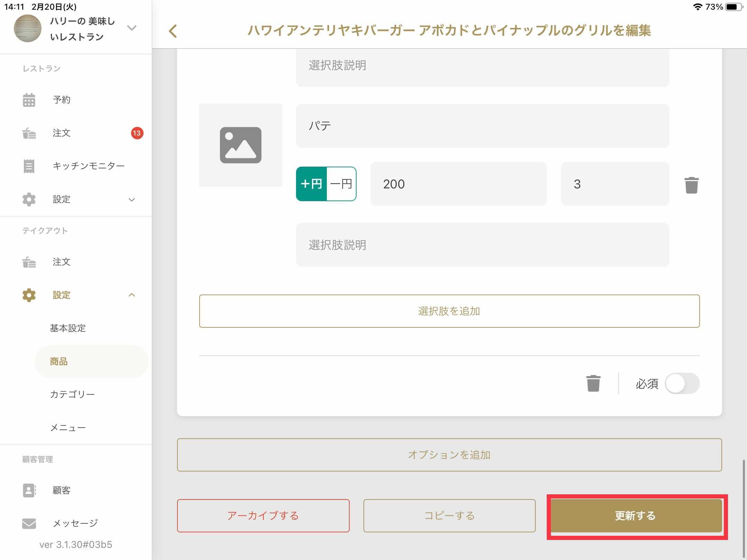
Task: Delete the パテ choice with its trash icon
Action: [691, 185]
